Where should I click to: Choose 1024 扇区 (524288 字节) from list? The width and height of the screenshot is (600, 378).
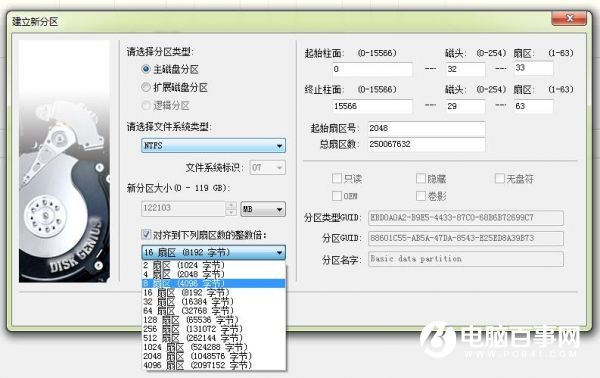(214, 347)
